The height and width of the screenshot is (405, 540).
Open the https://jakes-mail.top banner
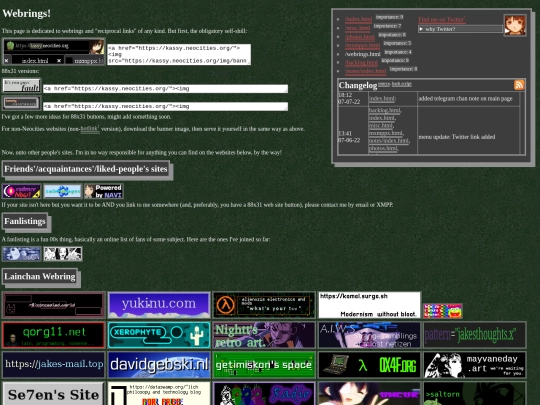53,365
